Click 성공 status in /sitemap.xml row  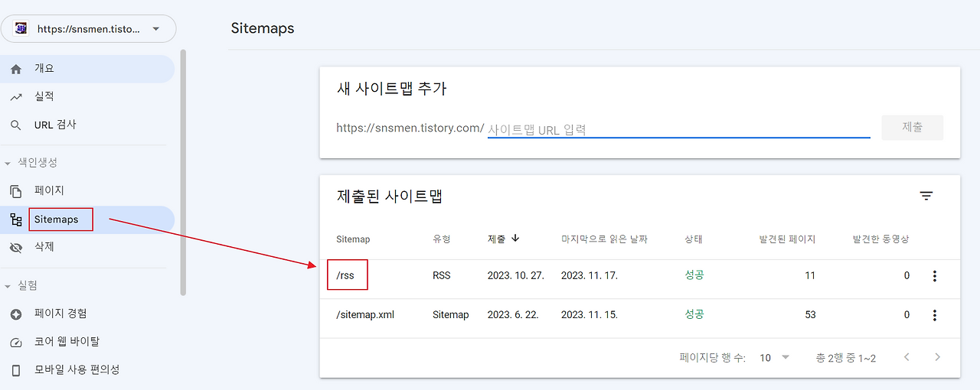(694, 314)
